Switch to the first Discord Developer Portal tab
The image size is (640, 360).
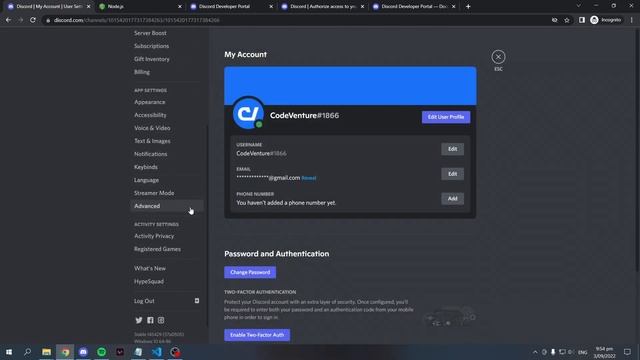tap(231, 7)
